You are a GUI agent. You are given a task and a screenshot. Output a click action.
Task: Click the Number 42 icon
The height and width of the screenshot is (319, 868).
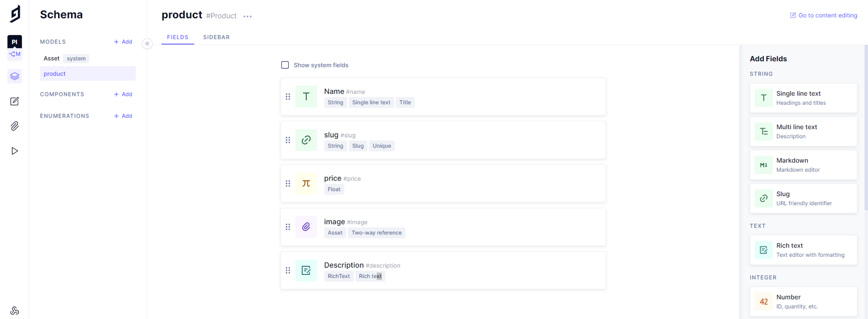[764, 302]
